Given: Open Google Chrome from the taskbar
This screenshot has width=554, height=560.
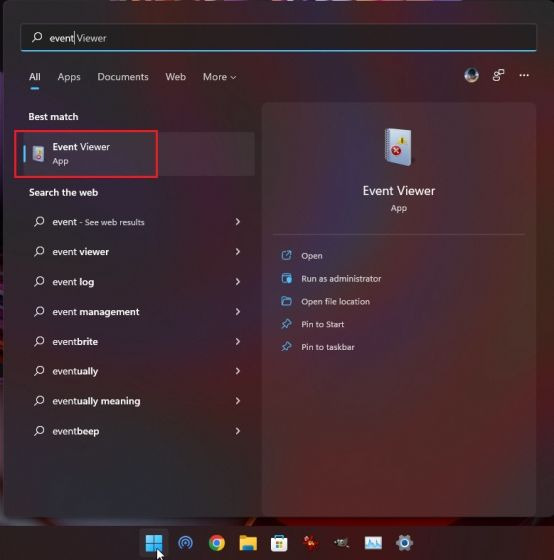Looking at the screenshot, I should click(216, 543).
